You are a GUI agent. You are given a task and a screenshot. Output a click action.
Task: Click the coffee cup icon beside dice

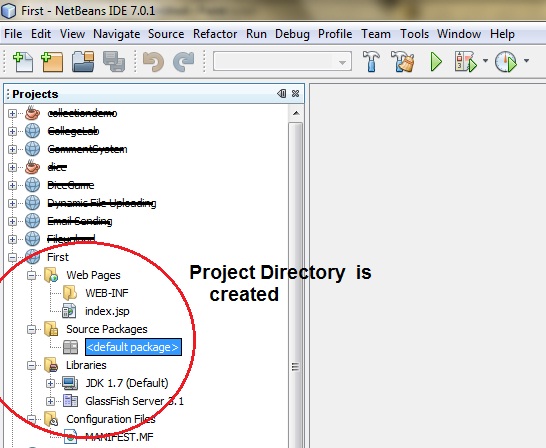coord(32,167)
